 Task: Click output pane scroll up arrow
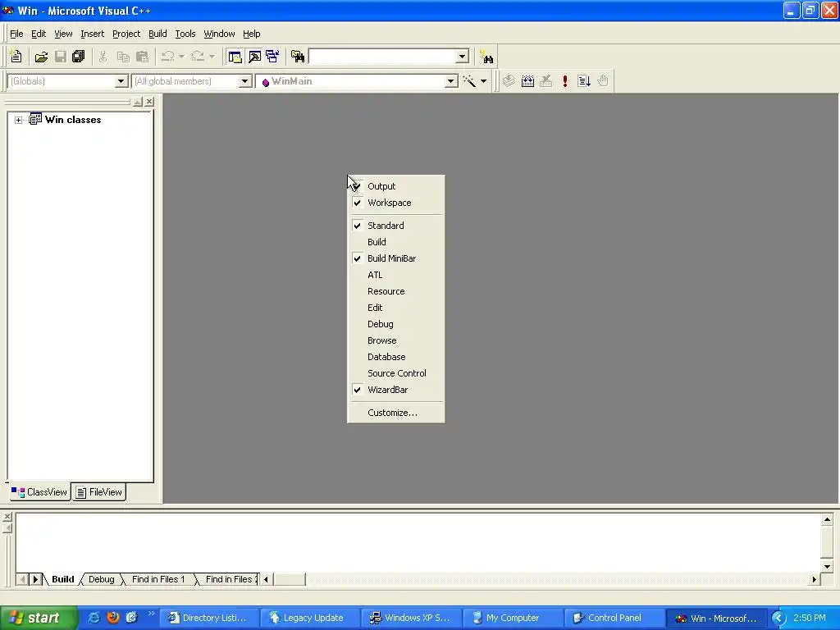827,519
